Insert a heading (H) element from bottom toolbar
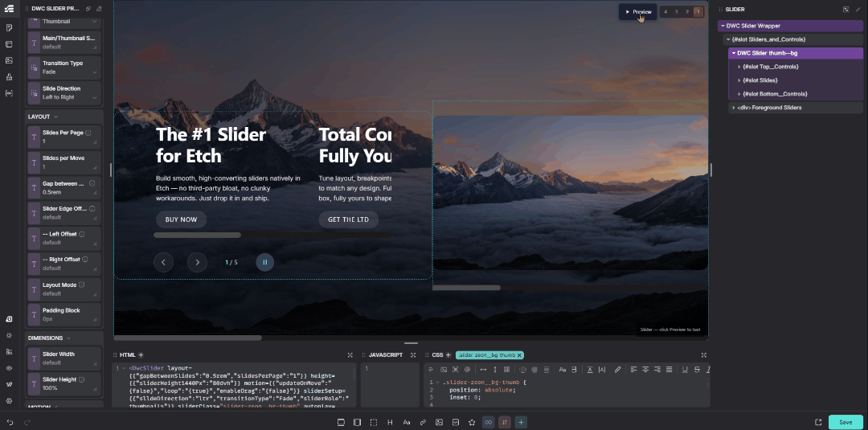 [390, 422]
